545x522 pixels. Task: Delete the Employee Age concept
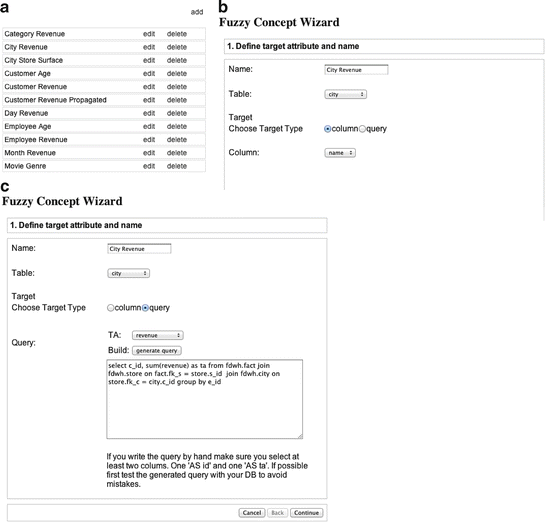[177, 126]
